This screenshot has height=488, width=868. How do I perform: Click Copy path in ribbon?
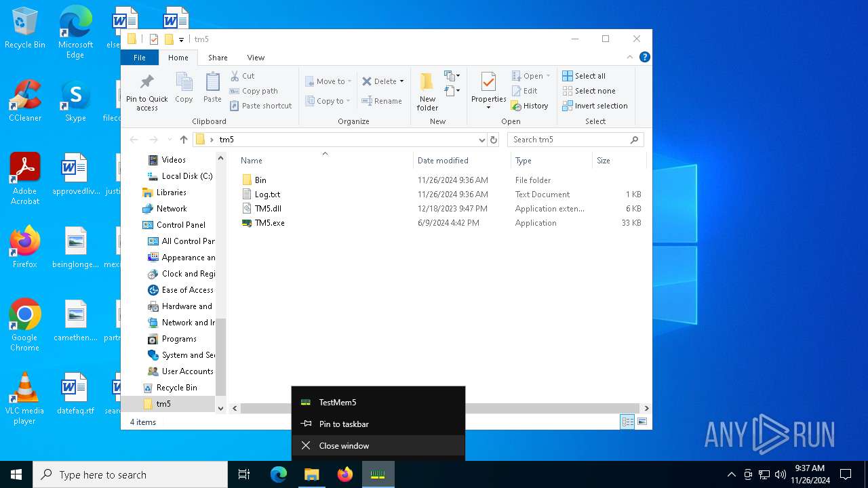[254, 91]
